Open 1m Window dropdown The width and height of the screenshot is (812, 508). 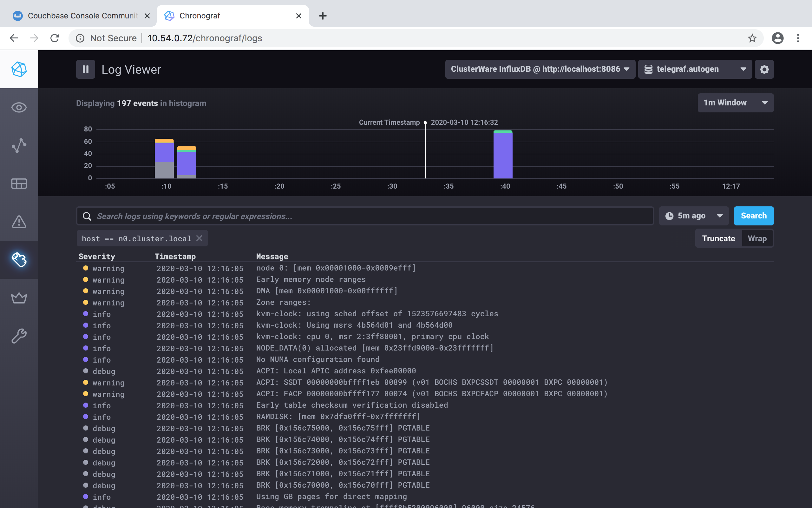point(736,103)
